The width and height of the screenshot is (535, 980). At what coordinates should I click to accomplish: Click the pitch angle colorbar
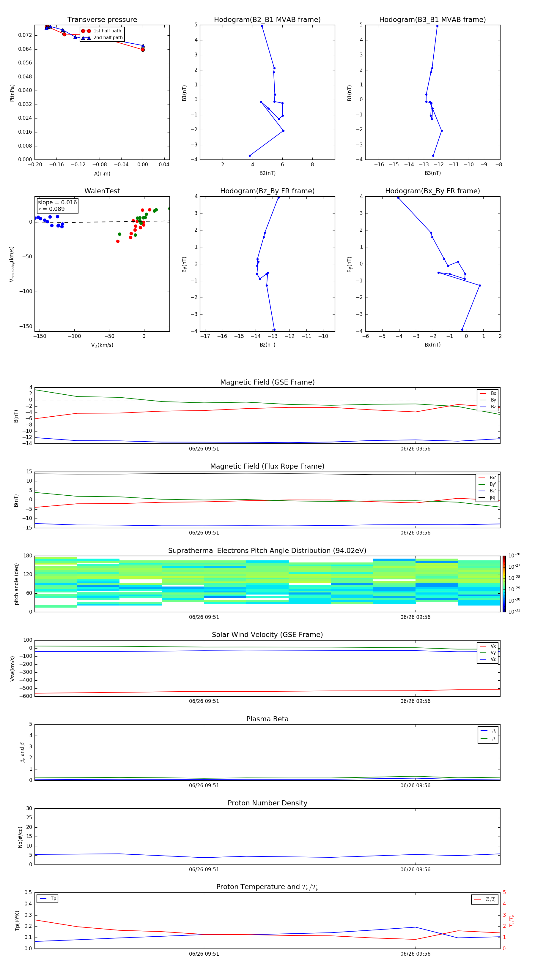pos(504,584)
